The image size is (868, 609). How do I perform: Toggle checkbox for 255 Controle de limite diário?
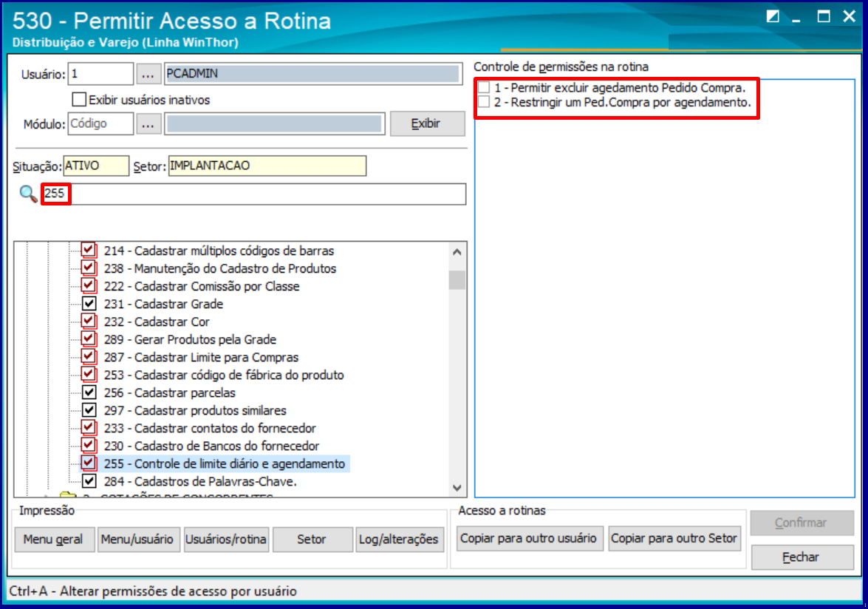pos(89,463)
